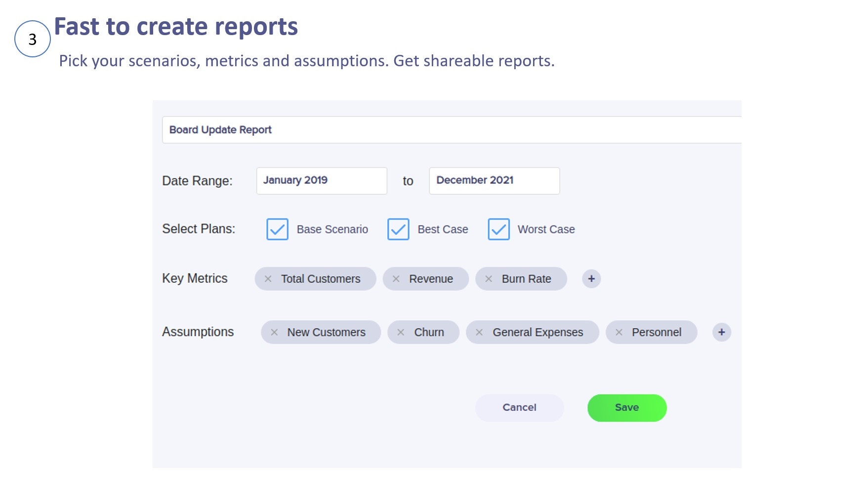Remove the Burn Rate metric tag
868x482 pixels.
click(489, 279)
